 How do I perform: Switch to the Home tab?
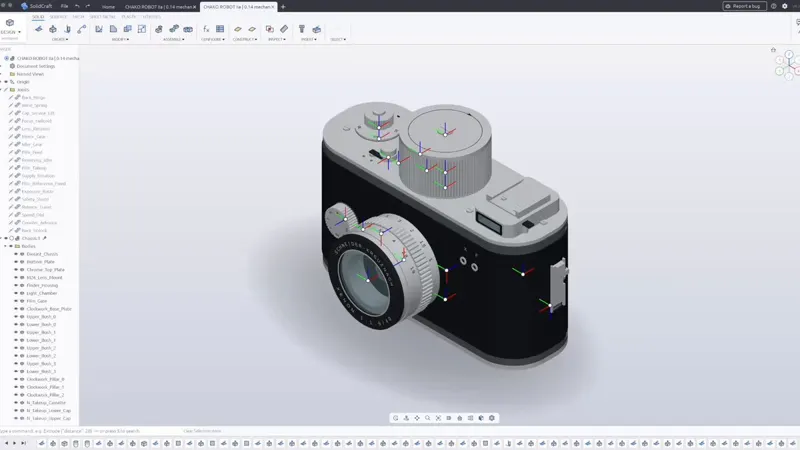(108, 7)
